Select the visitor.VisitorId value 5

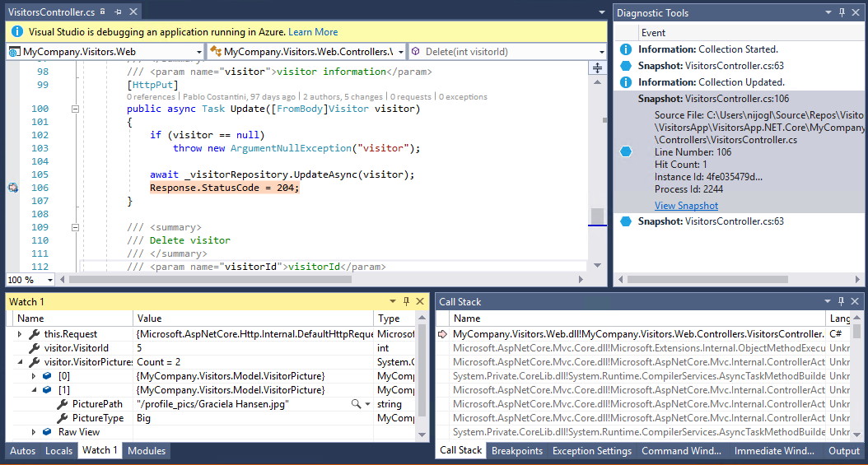click(253, 348)
